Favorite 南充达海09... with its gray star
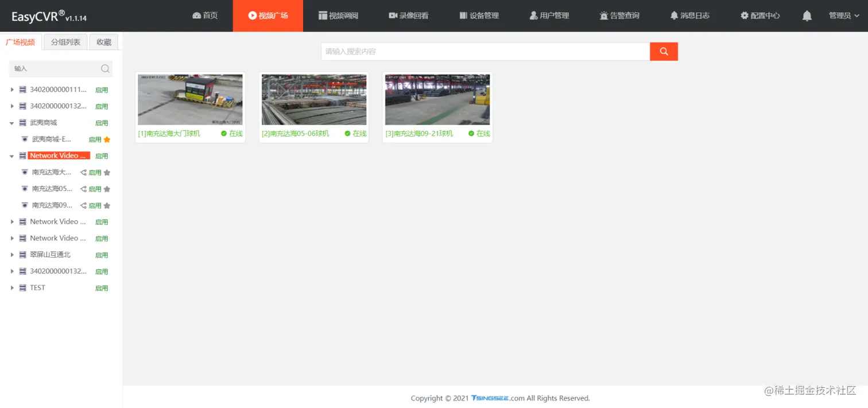Screen dimensions: 868x408 tap(107, 205)
